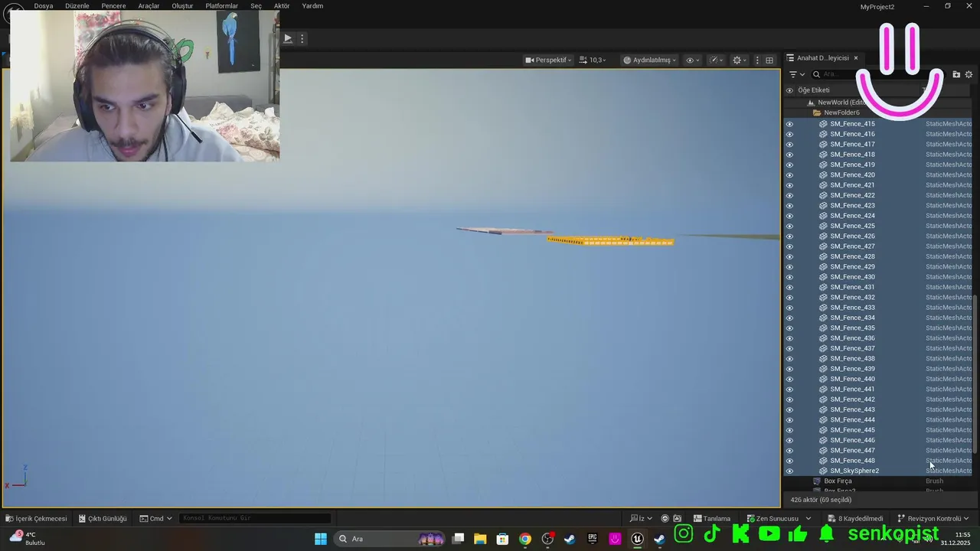
Task: Select SM_Fence_438 in the outliner
Action: pyautogui.click(x=852, y=359)
